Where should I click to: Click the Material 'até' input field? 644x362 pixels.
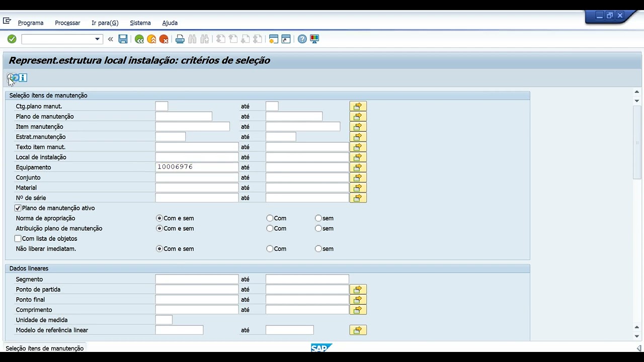click(307, 188)
